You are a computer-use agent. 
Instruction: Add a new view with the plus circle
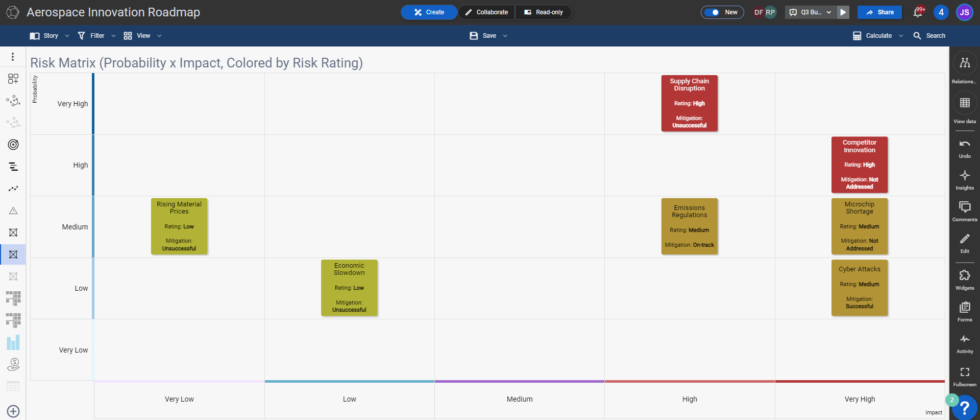click(13, 411)
